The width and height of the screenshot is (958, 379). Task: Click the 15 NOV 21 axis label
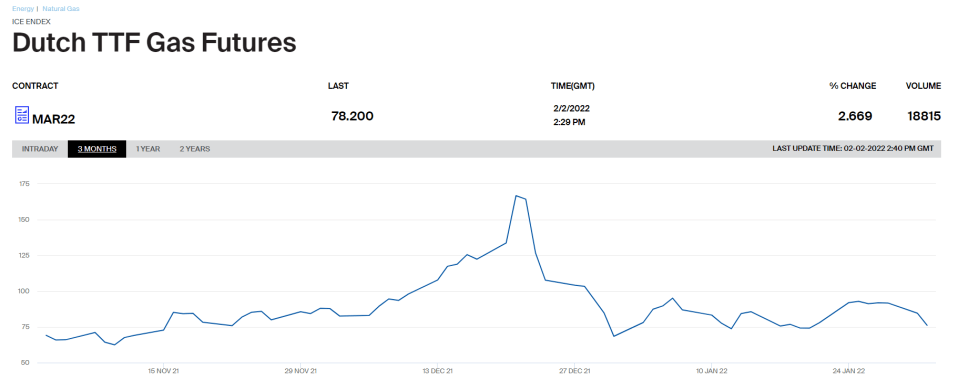164,371
